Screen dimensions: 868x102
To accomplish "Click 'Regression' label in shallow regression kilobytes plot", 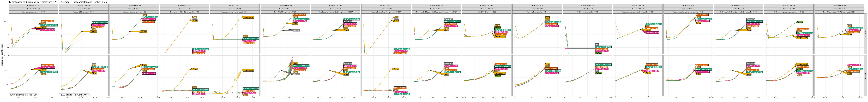I will pos(248,17).
